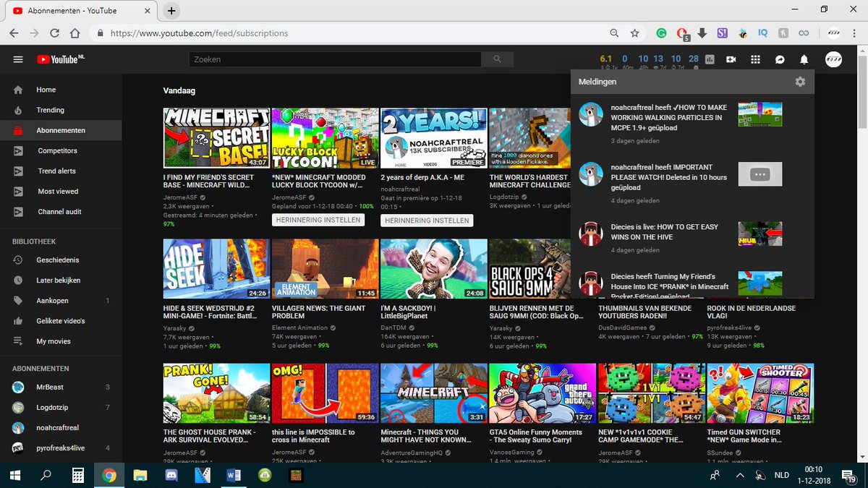Open the YouTube account avatar menu
Screen dimensions: 868x488
[834, 59]
